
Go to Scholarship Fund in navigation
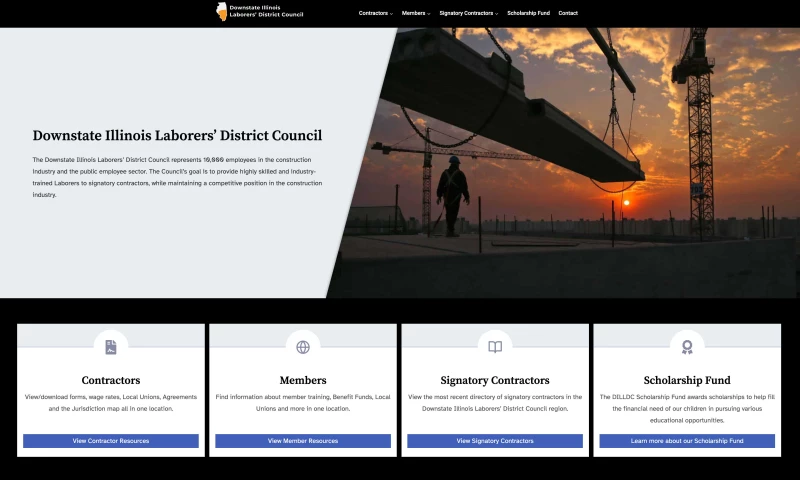(x=529, y=13)
